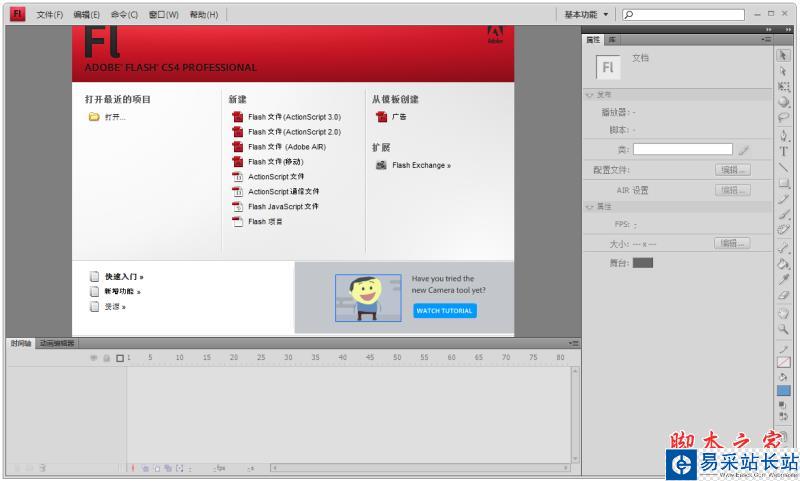800x481 pixels.
Task: Create Flash 文件 (ActionScript 2.0)
Action: click(x=287, y=132)
